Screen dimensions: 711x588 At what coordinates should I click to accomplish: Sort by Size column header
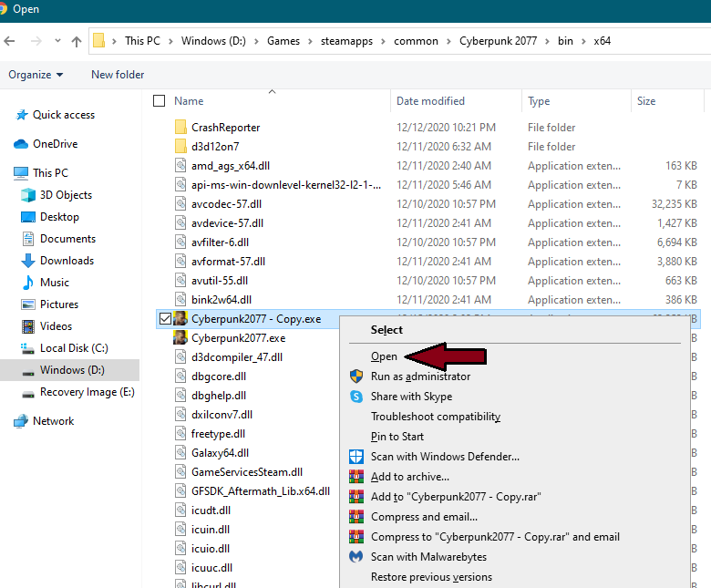point(646,100)
